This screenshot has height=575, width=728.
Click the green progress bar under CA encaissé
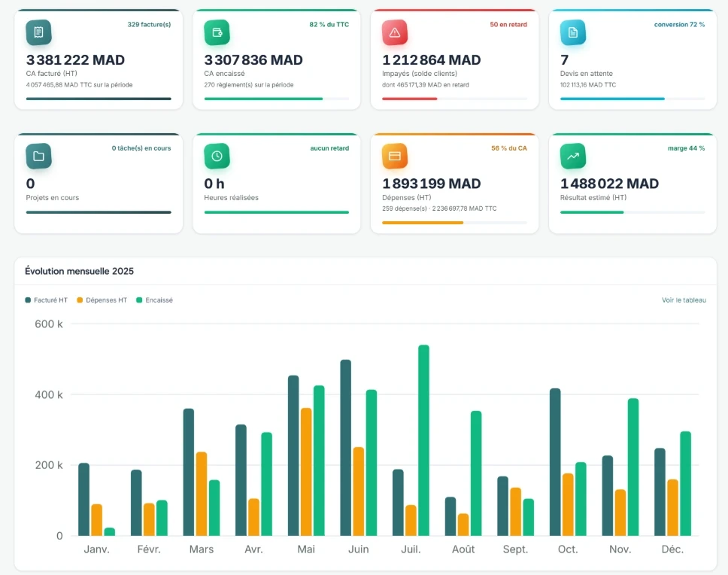tap(277, 99)
